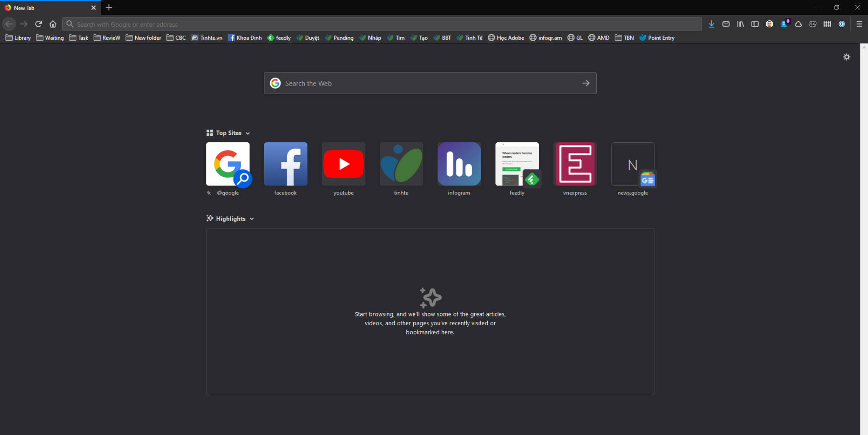This screenshot has width=868, height=435.
Task: Open the Tạo bookmark
Action: [419, 38]
